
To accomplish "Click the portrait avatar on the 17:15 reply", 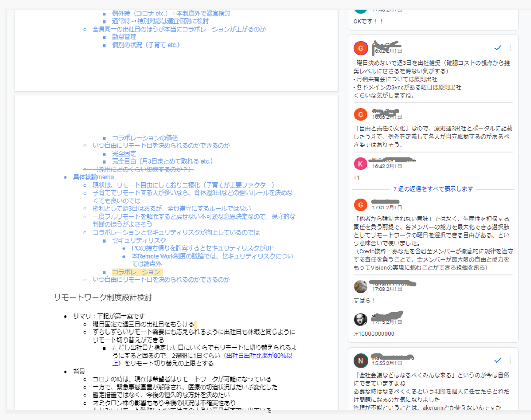I will click(361, 319).
